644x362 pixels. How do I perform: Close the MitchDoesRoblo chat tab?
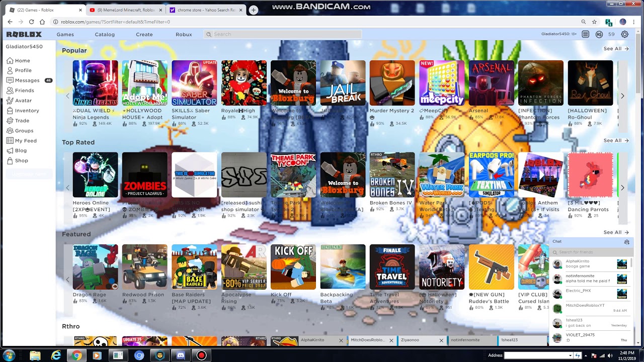(x=391, y=340)
